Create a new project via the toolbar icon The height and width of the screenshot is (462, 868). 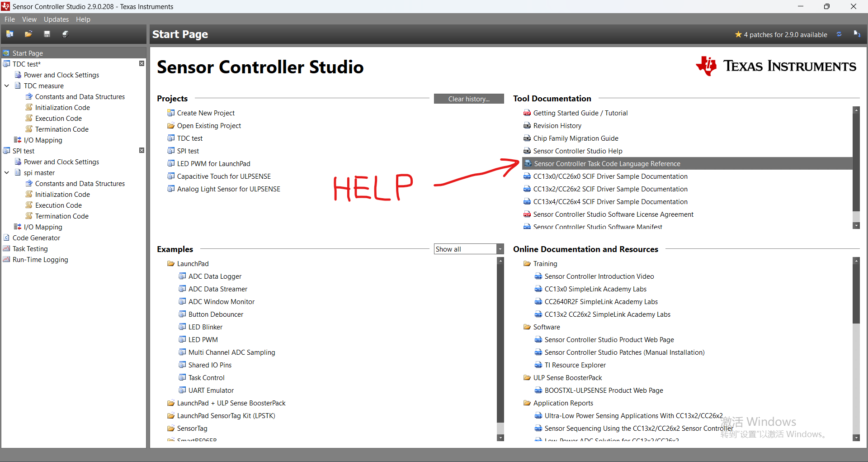(9, 34)
